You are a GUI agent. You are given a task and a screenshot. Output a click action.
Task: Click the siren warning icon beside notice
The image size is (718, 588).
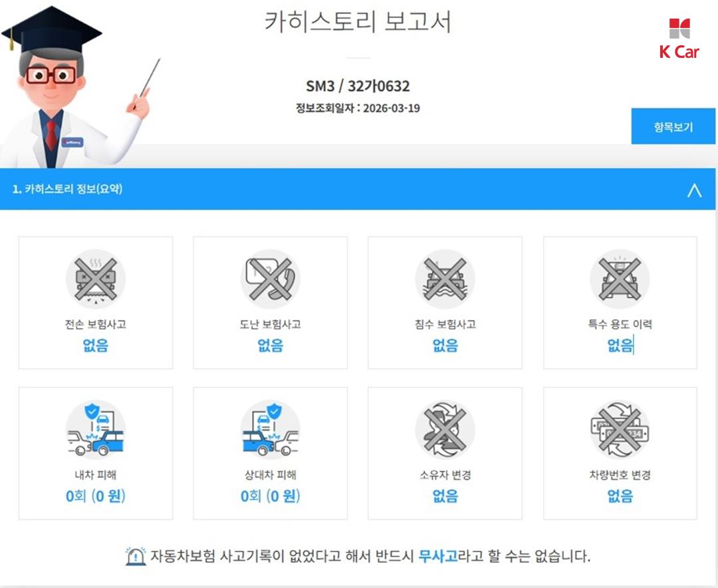(x=136, y=556)
